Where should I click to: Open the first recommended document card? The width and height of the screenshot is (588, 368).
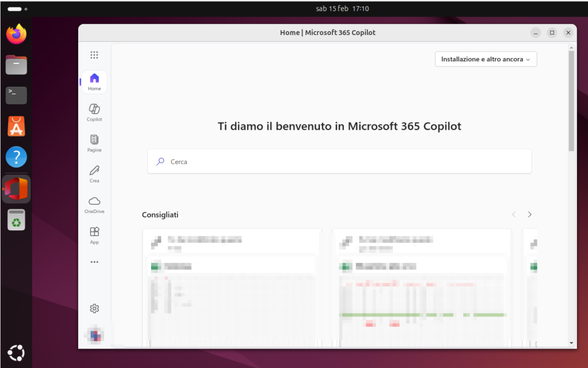[232, 288]
